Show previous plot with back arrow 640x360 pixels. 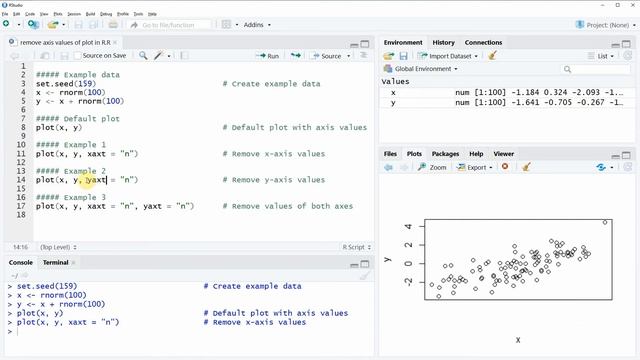pyautogui.click(x=389, y=167)
